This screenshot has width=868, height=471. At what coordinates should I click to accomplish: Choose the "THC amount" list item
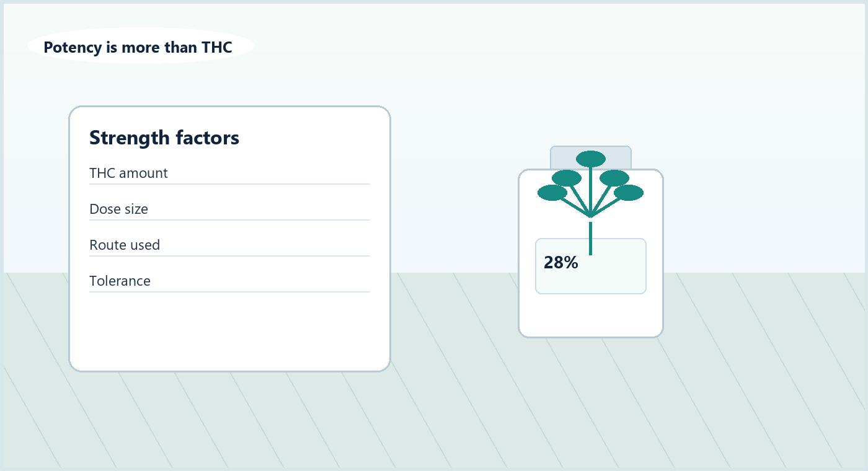coord(229,174)
